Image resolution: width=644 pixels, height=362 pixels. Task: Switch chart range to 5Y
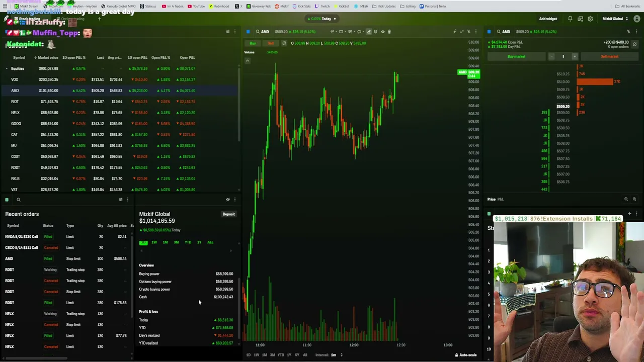[297, 355]
